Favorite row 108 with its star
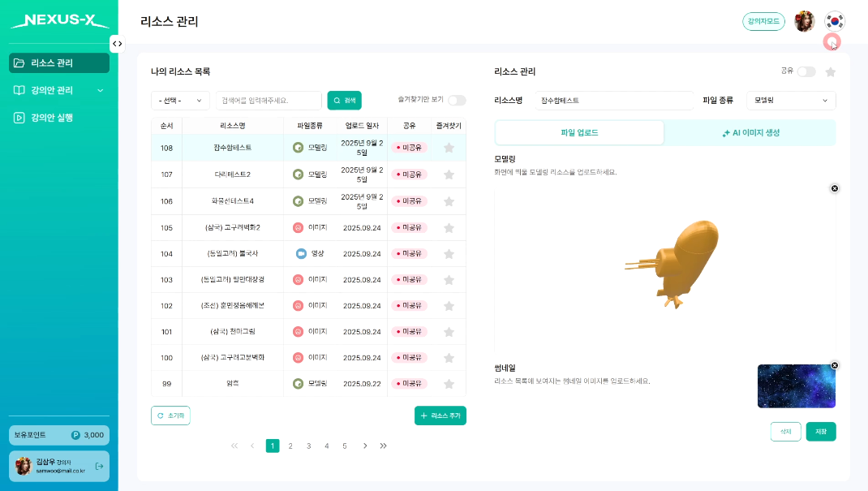The width and height of the screenshot is (868, 491). pos(449,148)
